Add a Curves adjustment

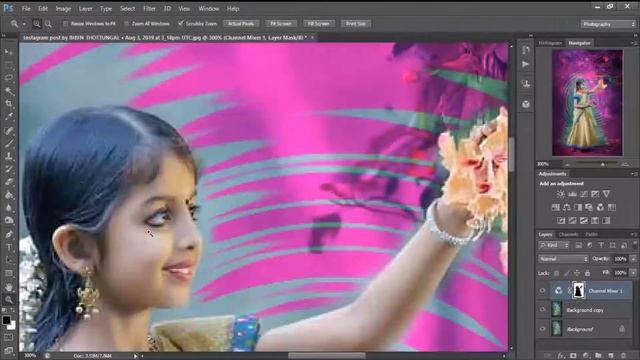click(x=584, y=194)
